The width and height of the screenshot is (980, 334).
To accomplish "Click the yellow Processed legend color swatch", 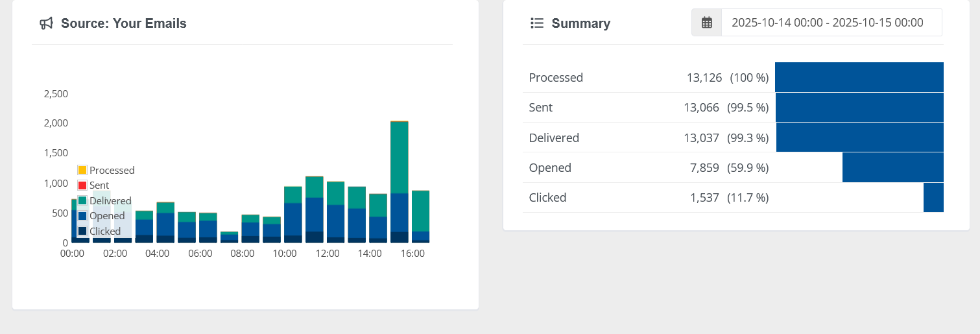I will [82, 171].
